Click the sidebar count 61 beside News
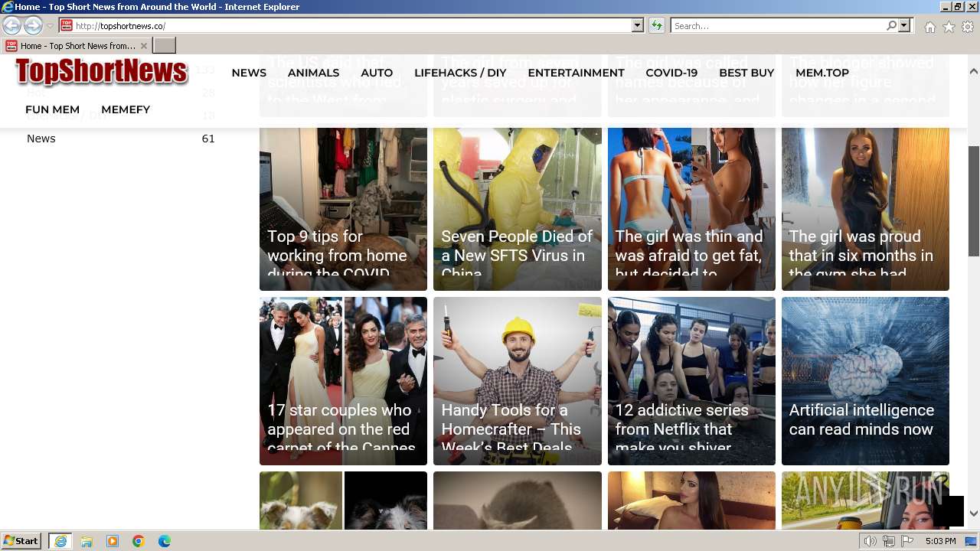The image size is (980, 551). [x=208, y=139]
